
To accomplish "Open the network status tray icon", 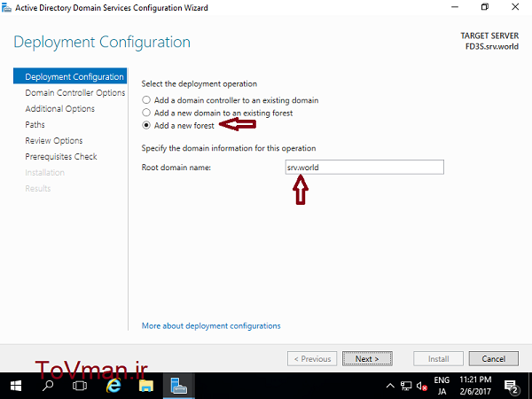I will pos(406,387).
